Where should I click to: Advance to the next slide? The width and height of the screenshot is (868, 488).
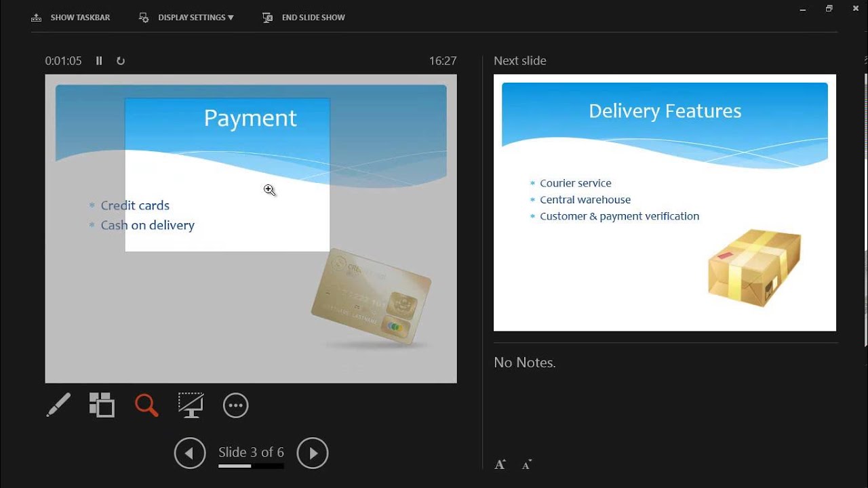[313, 453]
